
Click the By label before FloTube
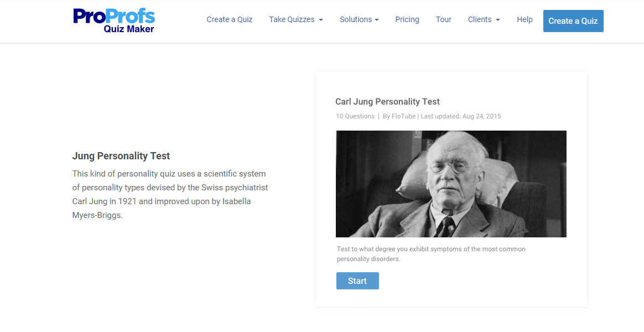point(387,116)
